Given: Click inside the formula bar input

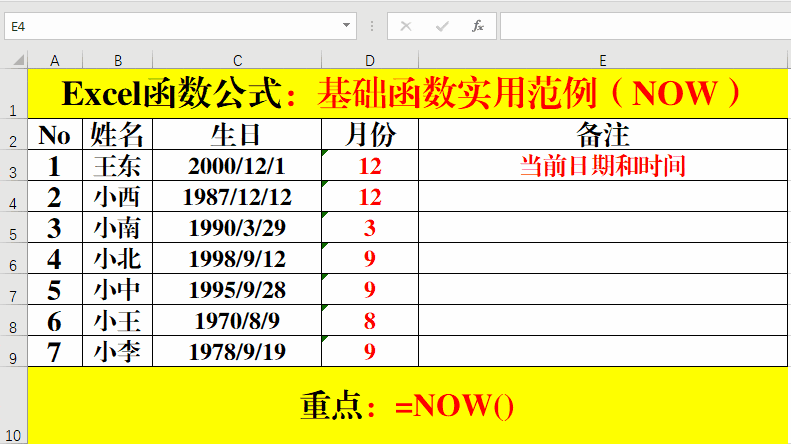Looking at the screenshot, I should click(645, 26).
